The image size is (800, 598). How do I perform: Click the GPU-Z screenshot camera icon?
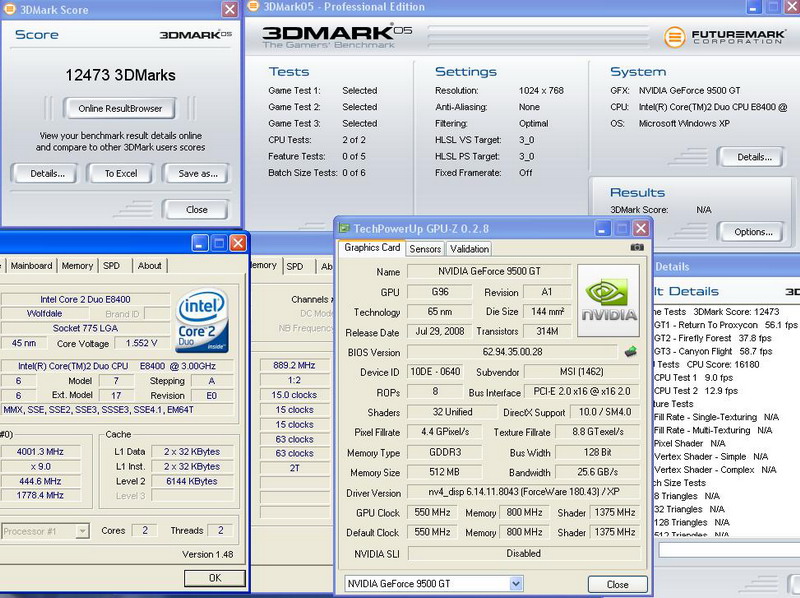coord(637,247)
